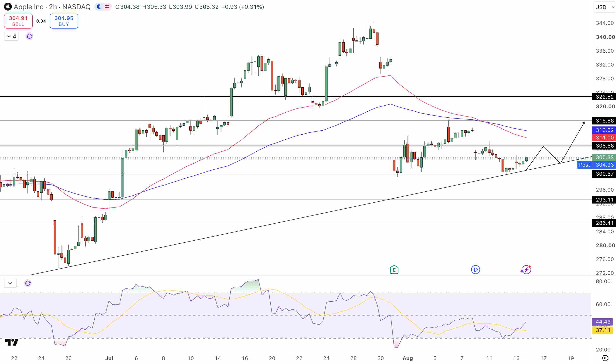616x364 pixels.
Task: Click the Apple logo symbol icon
Action: pyautogui.click(x=8, y=7)
